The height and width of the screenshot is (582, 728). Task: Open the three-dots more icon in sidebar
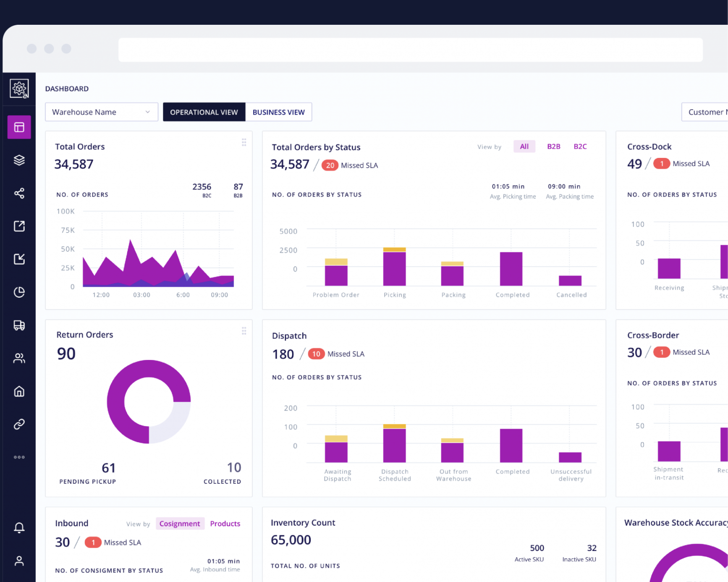click(x=19, y=457)
